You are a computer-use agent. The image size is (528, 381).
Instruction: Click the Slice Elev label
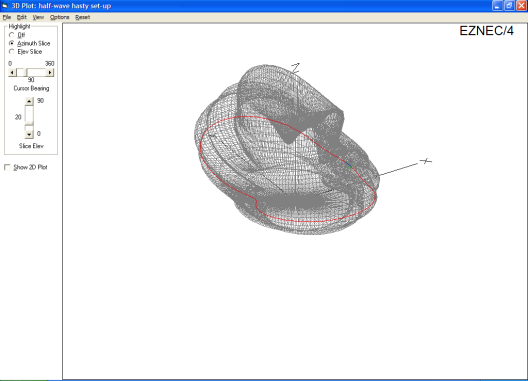pos(31,146)
